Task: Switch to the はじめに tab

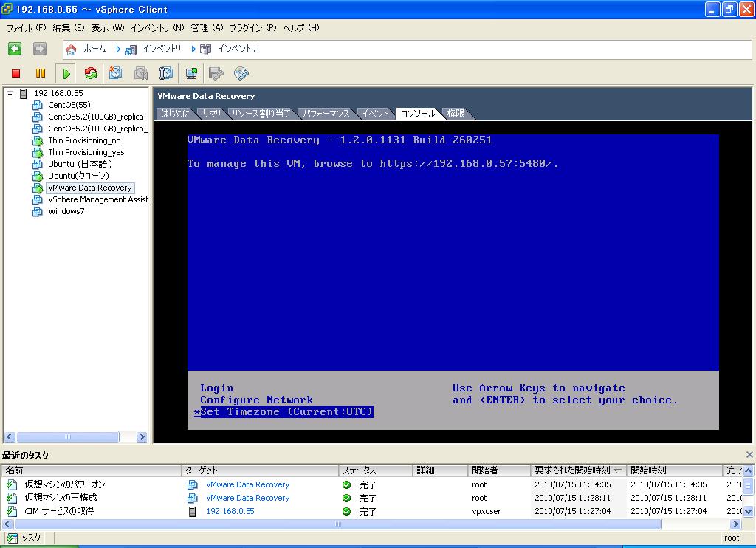Action: click(x=175, y=113)
